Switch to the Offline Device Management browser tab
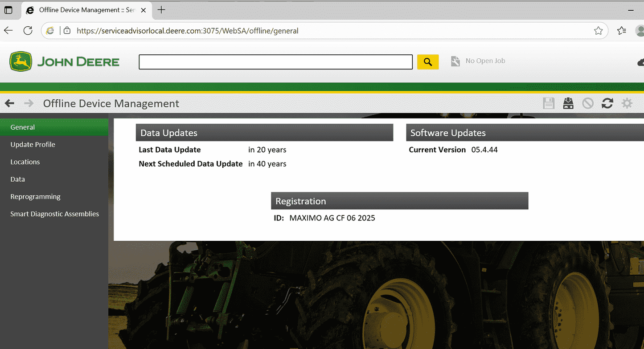This screenshot has width=644, height=349. click(80, 9)
